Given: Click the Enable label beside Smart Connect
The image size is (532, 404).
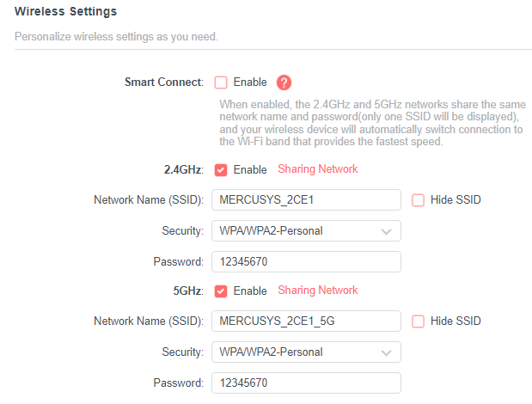Looking at the screenshot, I should 250,82.
